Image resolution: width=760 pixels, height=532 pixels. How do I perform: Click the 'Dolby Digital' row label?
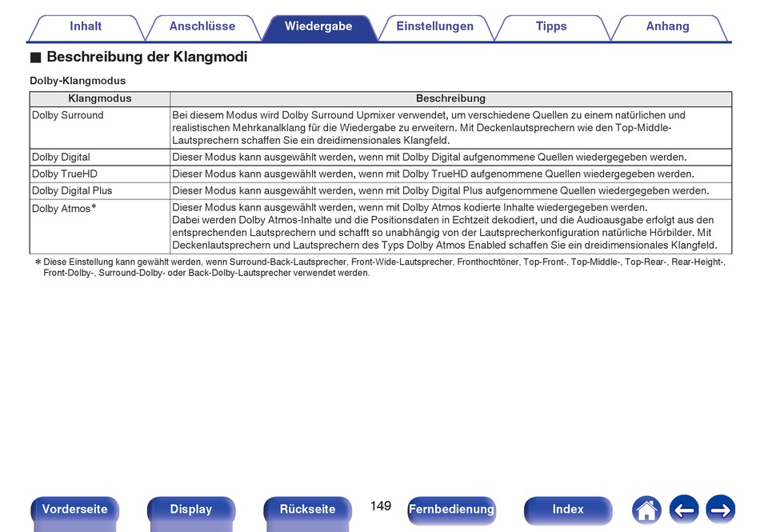pyautogui.click(x=61, y=158)
